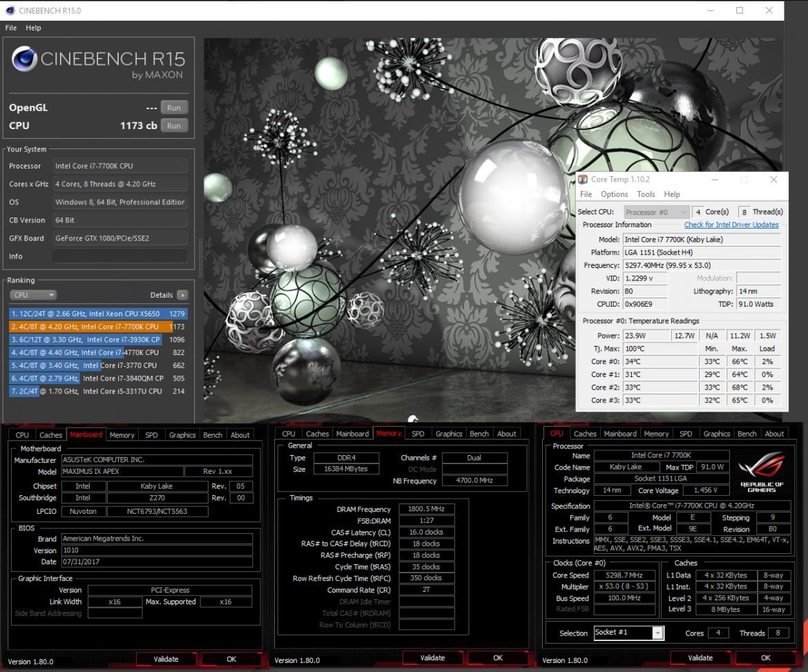Open Core Temp Options menu
This screenshot has height=672, width=808.
[x=614, y=194]
